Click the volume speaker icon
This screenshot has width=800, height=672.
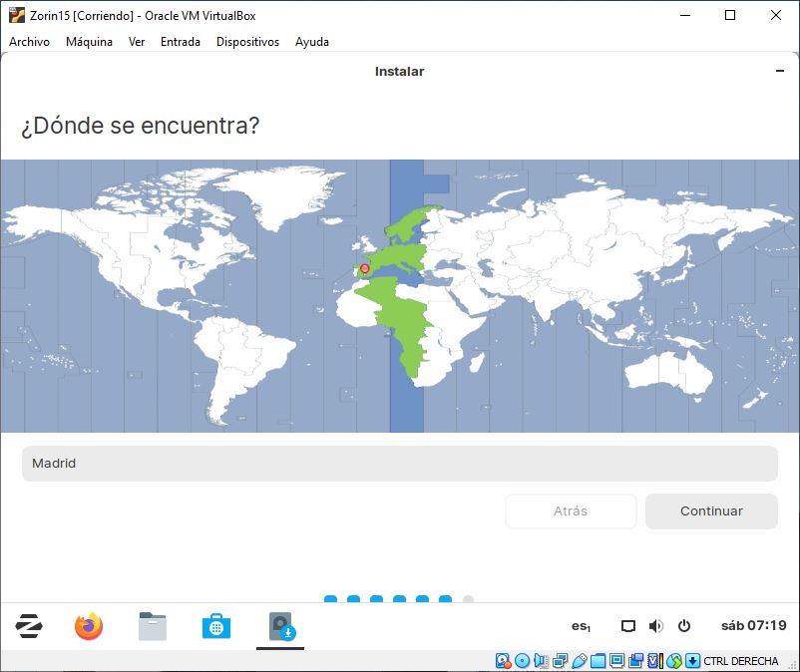[655, 626]
